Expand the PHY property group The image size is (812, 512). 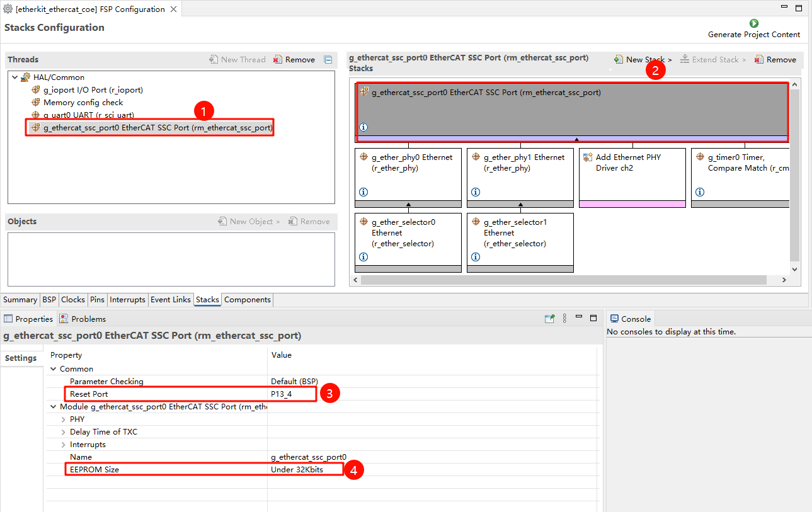(63, 419)
